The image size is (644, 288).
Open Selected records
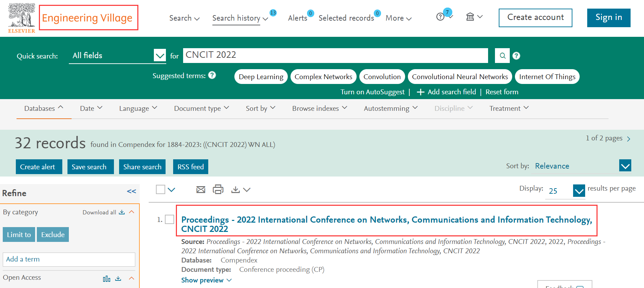[346, 18]
